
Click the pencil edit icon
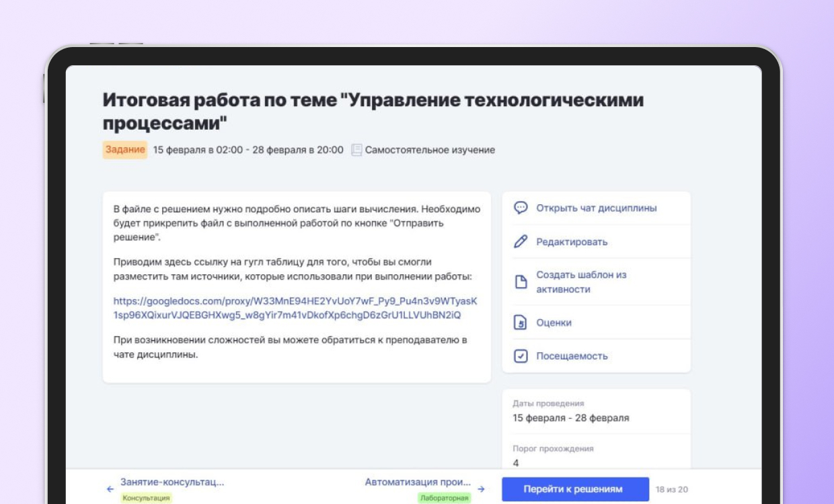click(521, 242)
